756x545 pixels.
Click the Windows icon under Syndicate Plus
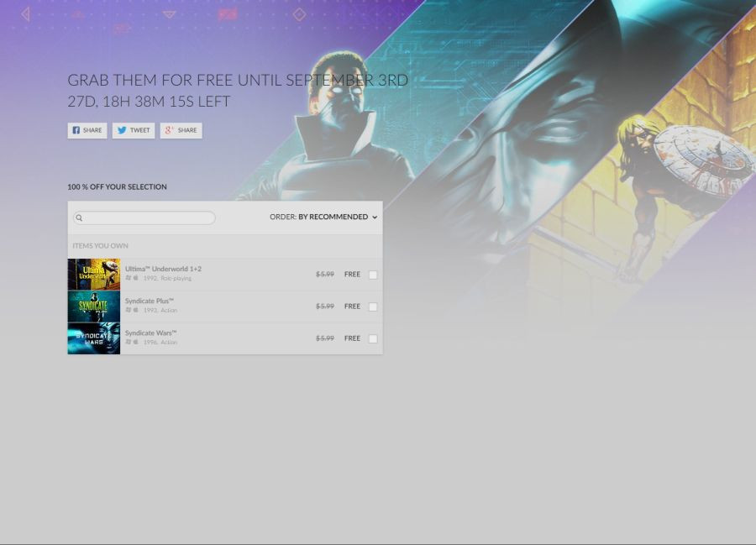click(129, 310)
